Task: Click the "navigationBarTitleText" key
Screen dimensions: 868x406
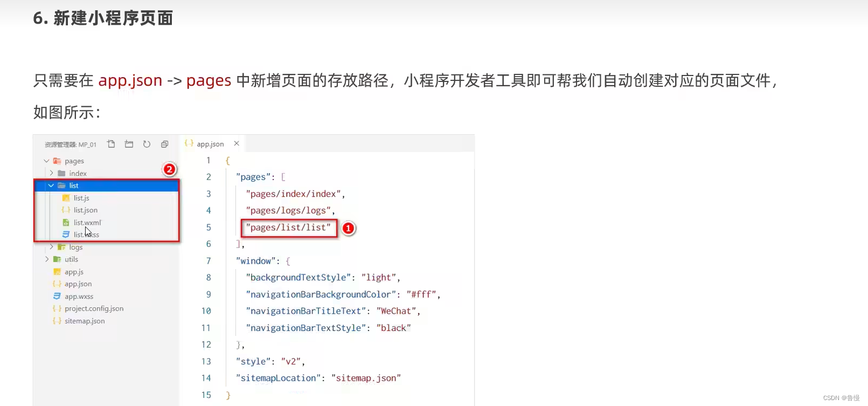Action: pyautogui.click(x=306, y=311)
